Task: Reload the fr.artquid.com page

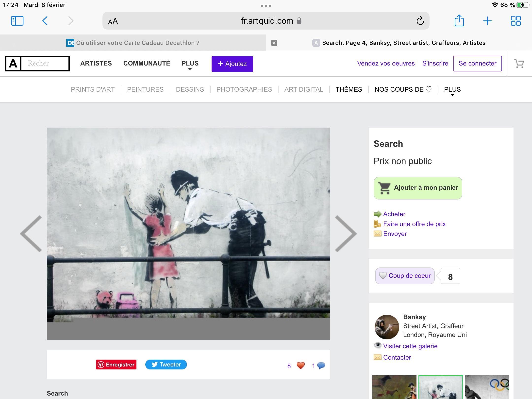Action: 420,21
